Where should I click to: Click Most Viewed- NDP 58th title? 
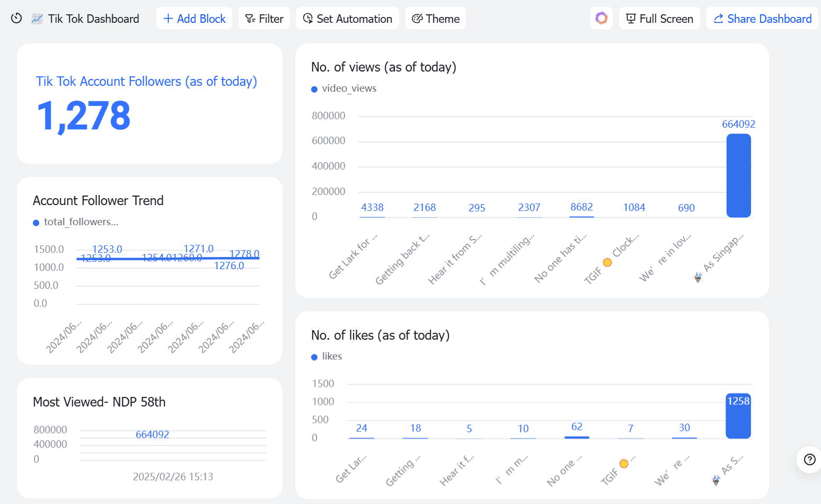(99, 402)
